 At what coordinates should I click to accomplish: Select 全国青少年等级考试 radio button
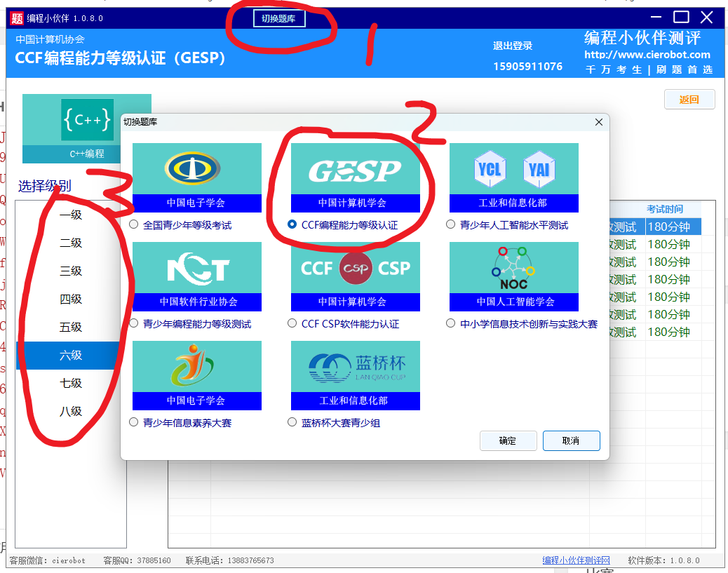[134, 224]
